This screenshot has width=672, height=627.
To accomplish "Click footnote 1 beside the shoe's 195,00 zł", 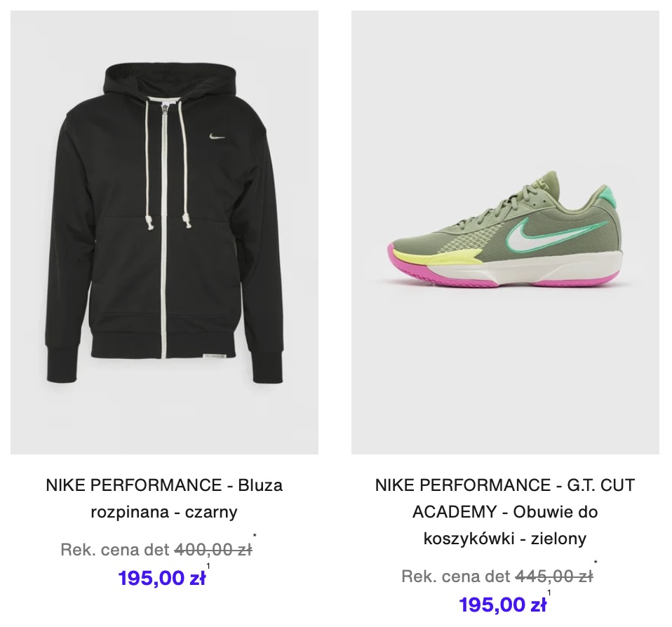I will click(x=549, y=593).
